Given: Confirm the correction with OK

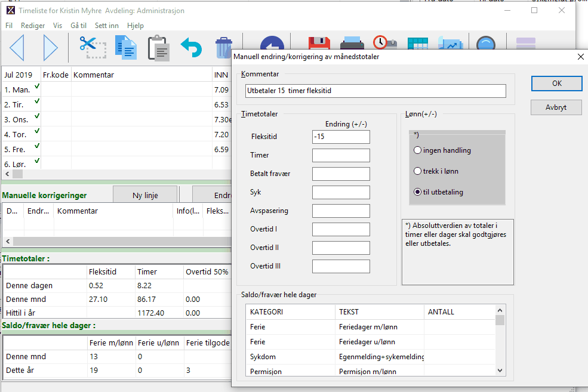Looking at the screenshot, I should click(556, 84).
